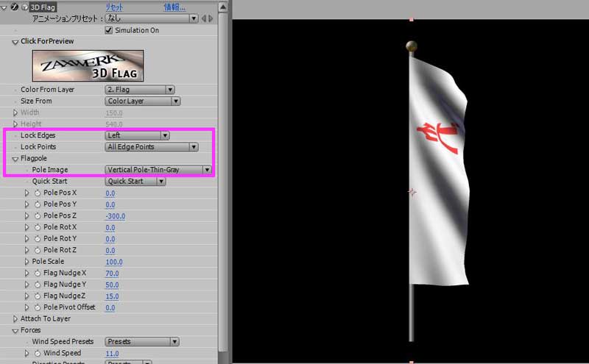Viewport: 589px width, 364px height.
Task: Click the effect controls vertical scrollbar
Action: click(x=223, y=182)
